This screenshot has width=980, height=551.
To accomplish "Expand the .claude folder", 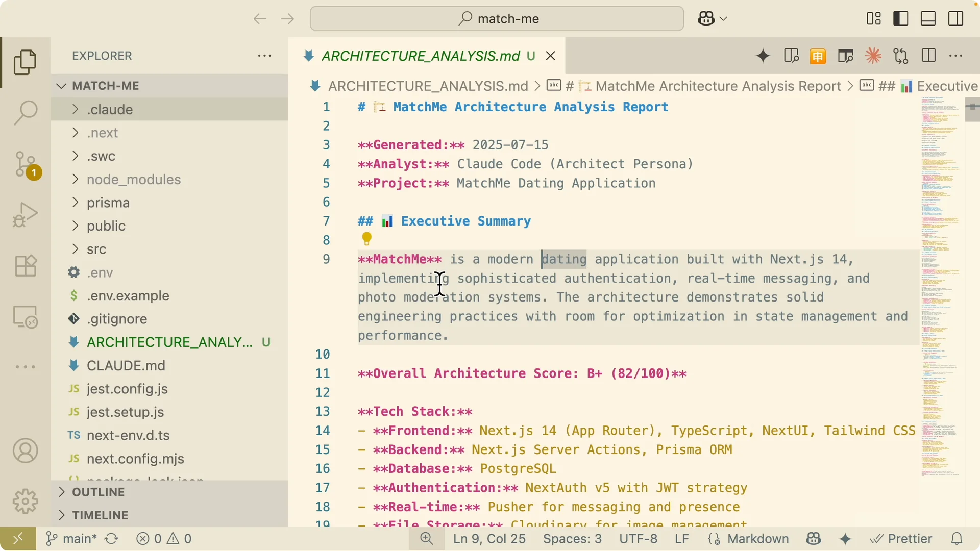I will point(169,109).
